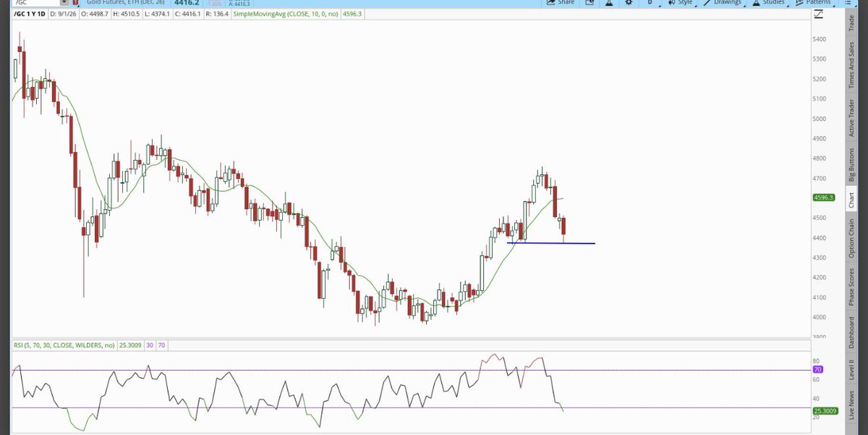Screen dimensions: 868x435
Task: Click the 5000 price axis label
Action: click(820, 118)
